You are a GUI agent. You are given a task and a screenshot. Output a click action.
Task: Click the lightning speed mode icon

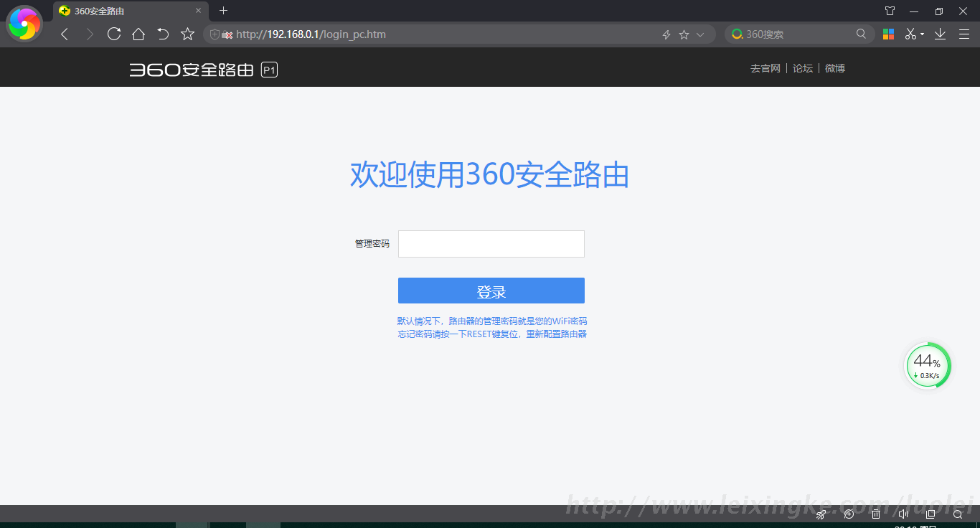click(x=666, y=34)
